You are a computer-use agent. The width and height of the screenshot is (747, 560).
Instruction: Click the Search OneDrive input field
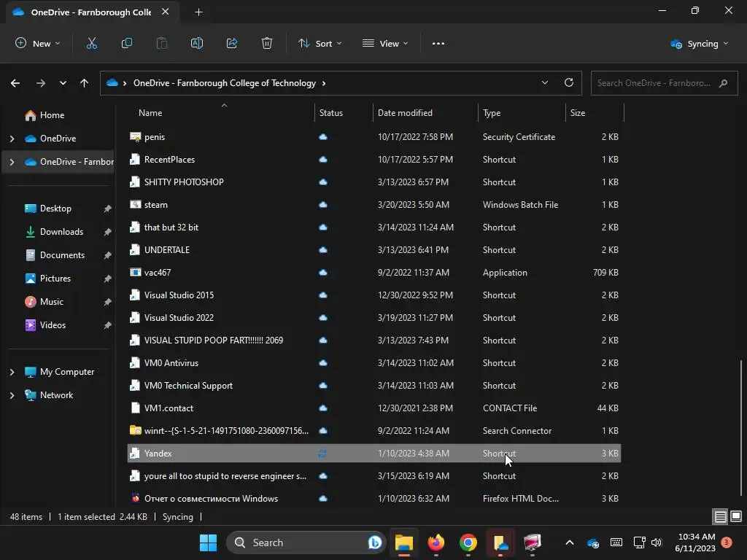(664, 83)
